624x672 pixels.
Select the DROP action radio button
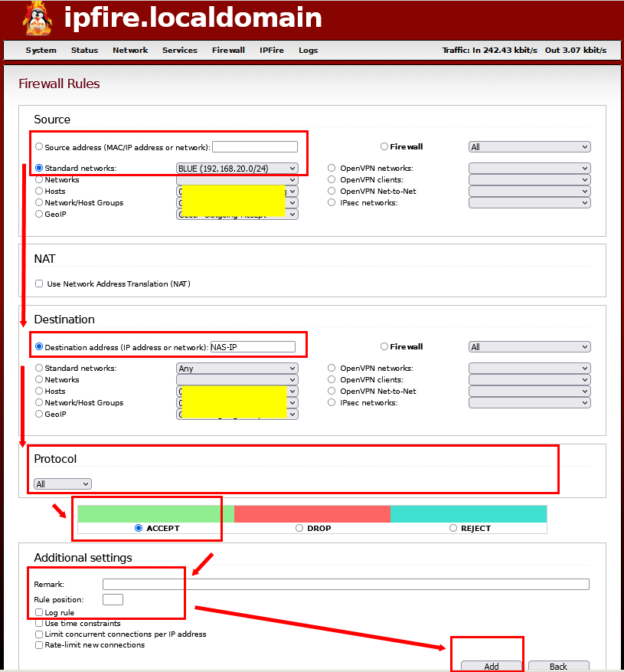[x=299, y=528]
